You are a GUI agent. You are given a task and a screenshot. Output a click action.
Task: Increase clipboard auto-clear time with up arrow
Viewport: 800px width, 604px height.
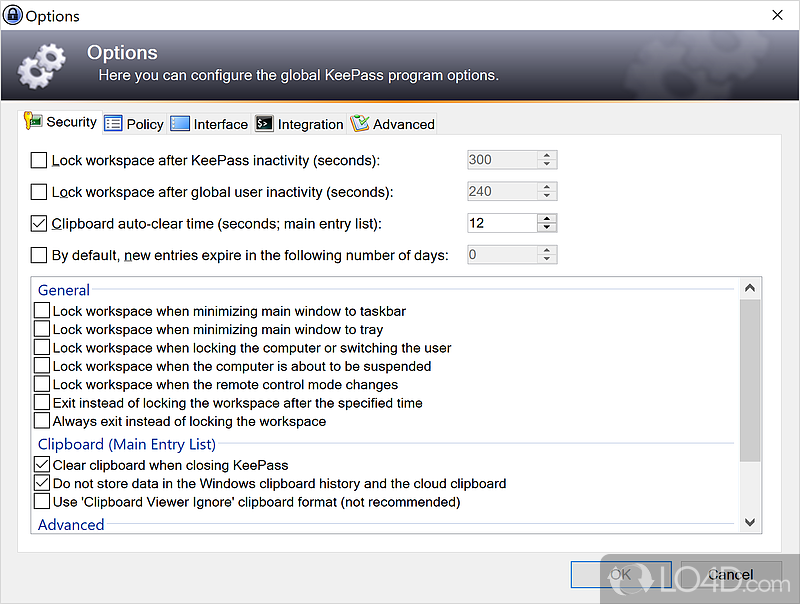point(547,218)
